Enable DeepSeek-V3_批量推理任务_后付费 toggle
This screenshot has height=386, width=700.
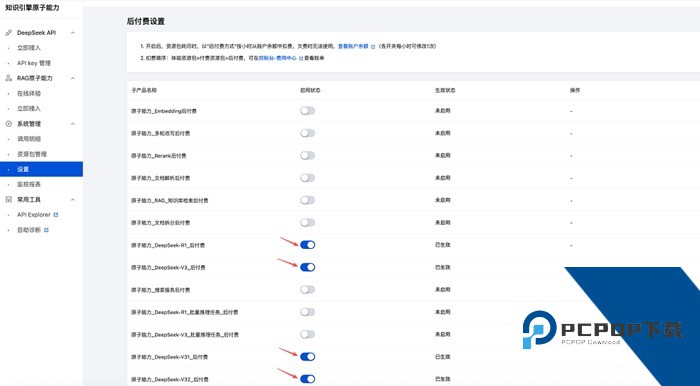(x=308, y=334)
